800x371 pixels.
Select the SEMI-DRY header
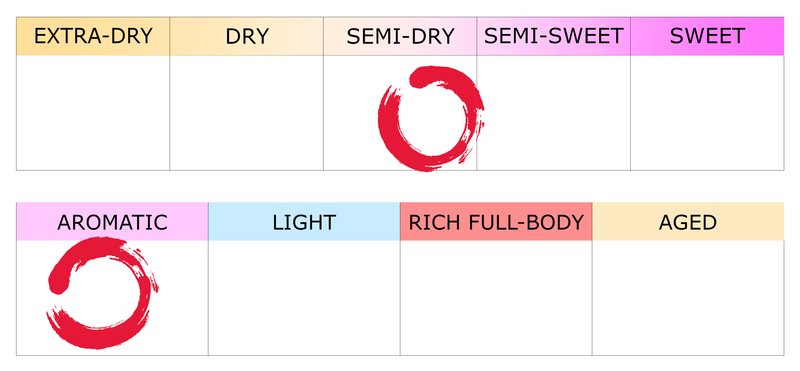[400, 36]
